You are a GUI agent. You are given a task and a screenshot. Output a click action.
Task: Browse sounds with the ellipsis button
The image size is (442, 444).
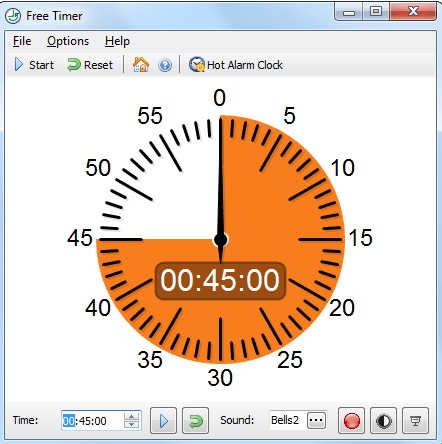click(x=316, y=420)
